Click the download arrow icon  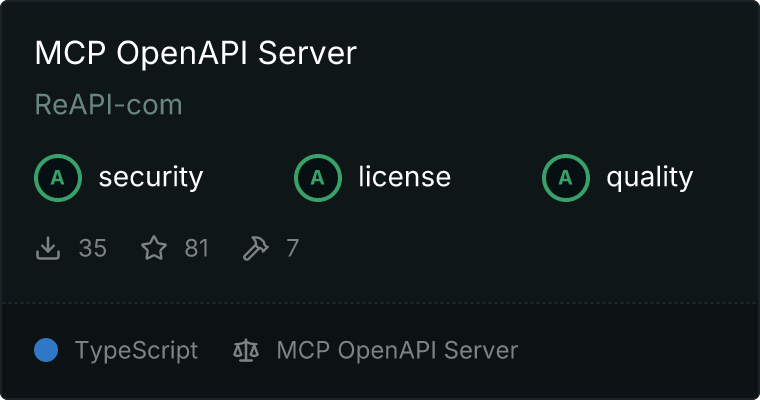click(x=48, y=248)
